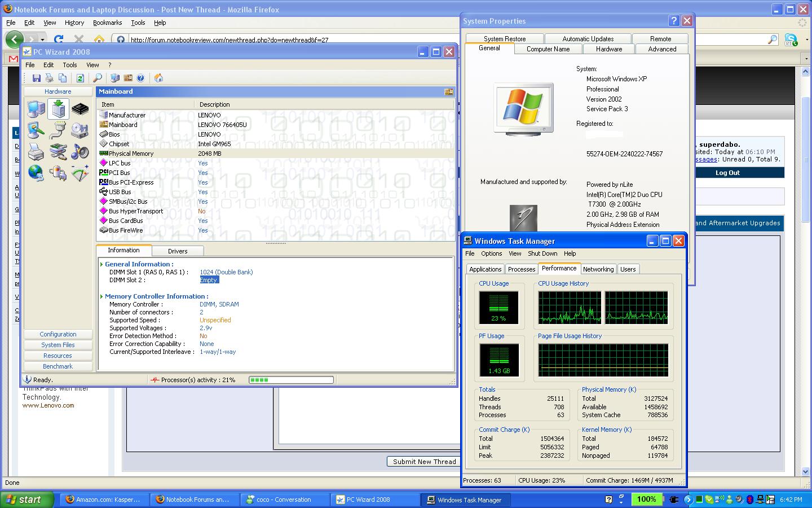Click the Bluetooth icon in system tray
Image resolution: width=812 pixels, height=508 pixels.
point(749,500)
